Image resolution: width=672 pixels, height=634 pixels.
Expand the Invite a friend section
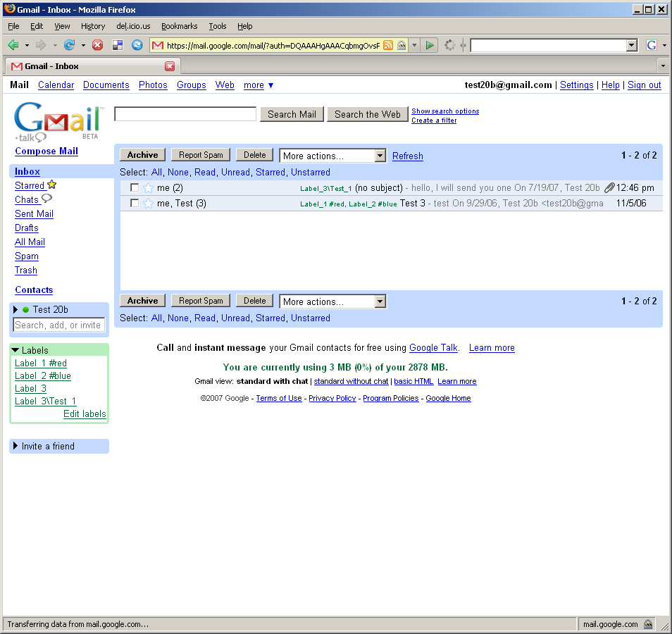15,446
